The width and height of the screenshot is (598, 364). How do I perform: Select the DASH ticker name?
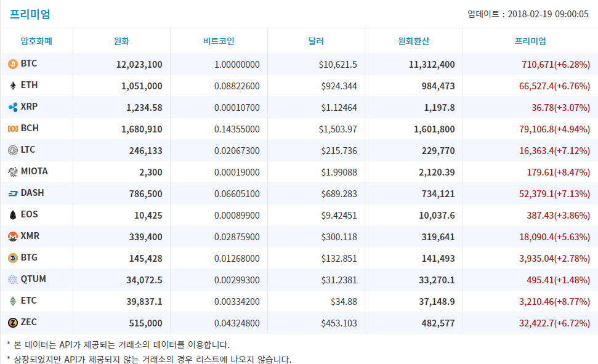[x=33, y=193]
